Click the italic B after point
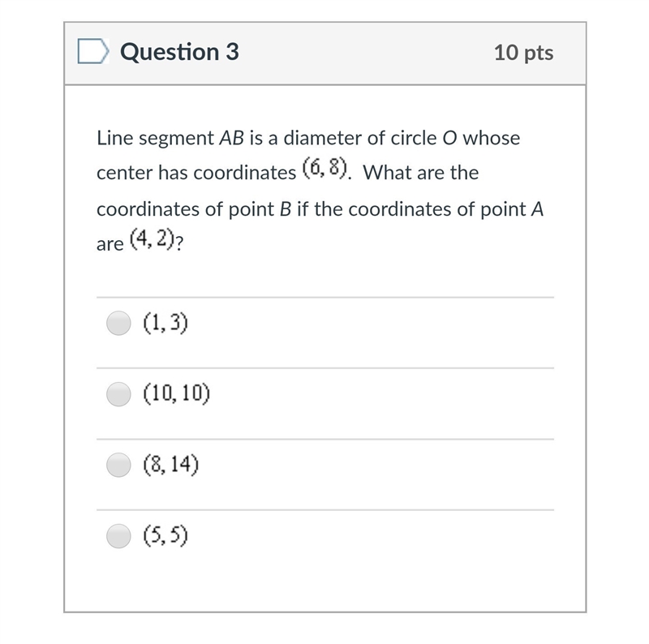Image resolution: width=649 pixels, height=644 pixels. [286, 209]
